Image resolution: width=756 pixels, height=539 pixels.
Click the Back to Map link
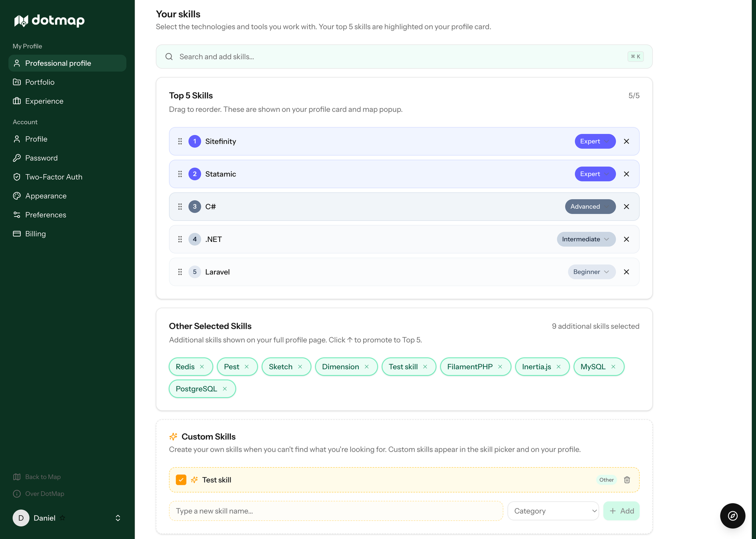point(43,477)
